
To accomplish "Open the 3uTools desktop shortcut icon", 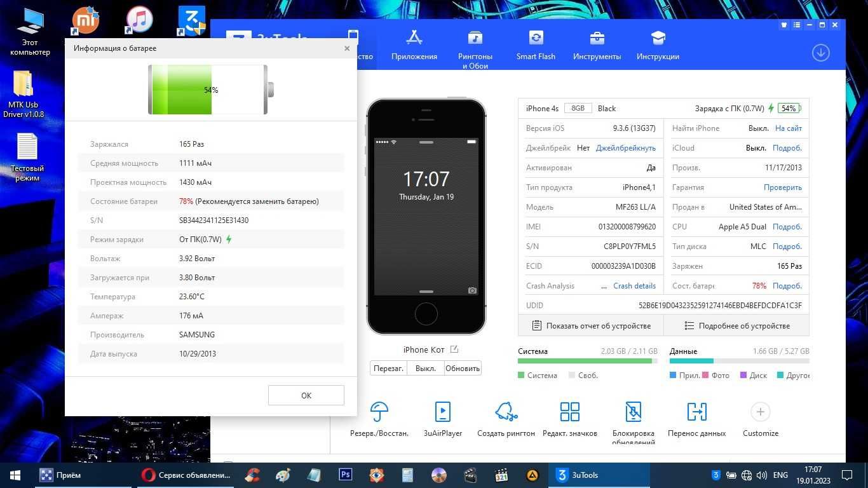I will coord(192,20).
